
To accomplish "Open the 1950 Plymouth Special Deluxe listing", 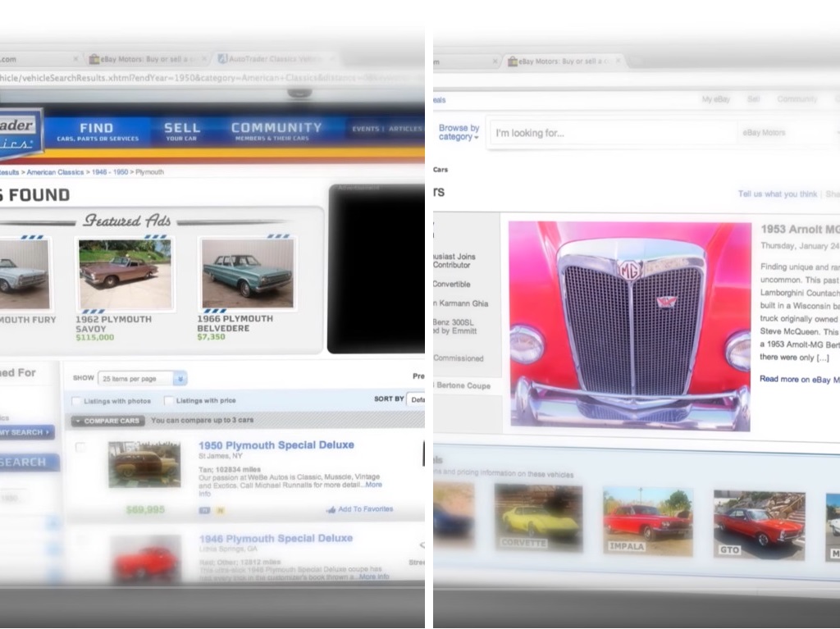I will (x=276, y=445).
